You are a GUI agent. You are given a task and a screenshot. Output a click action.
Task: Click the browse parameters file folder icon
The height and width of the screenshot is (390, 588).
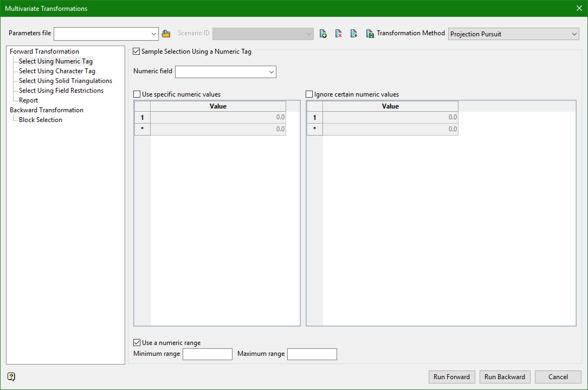coord(166,34)
